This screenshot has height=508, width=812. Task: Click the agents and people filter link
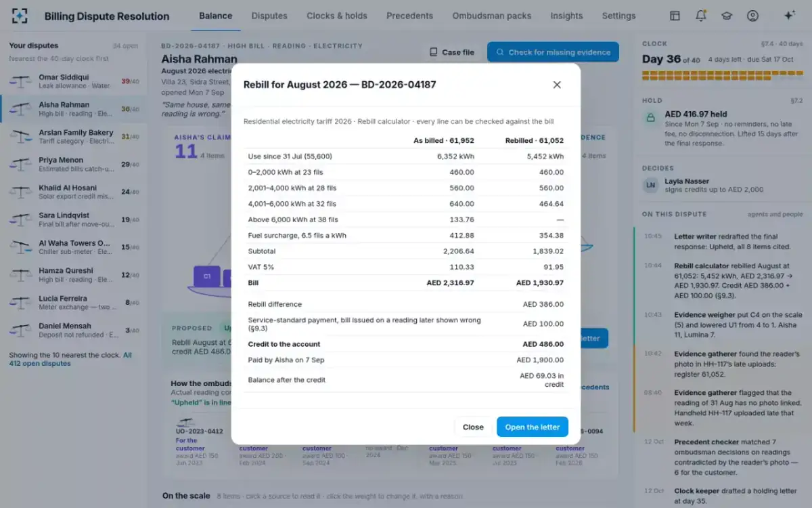(x=775, y=214)
